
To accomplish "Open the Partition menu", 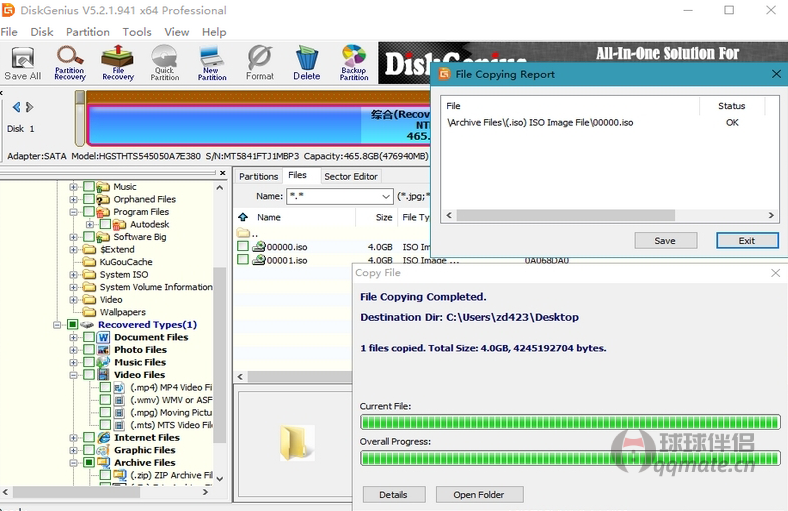I will click(88, 32).
